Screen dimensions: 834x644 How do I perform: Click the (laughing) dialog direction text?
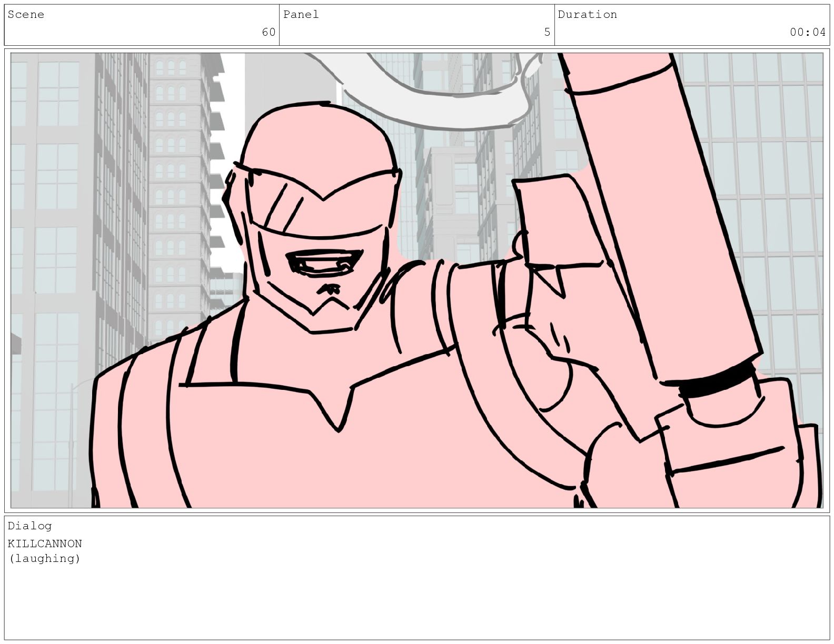point(45,558)
